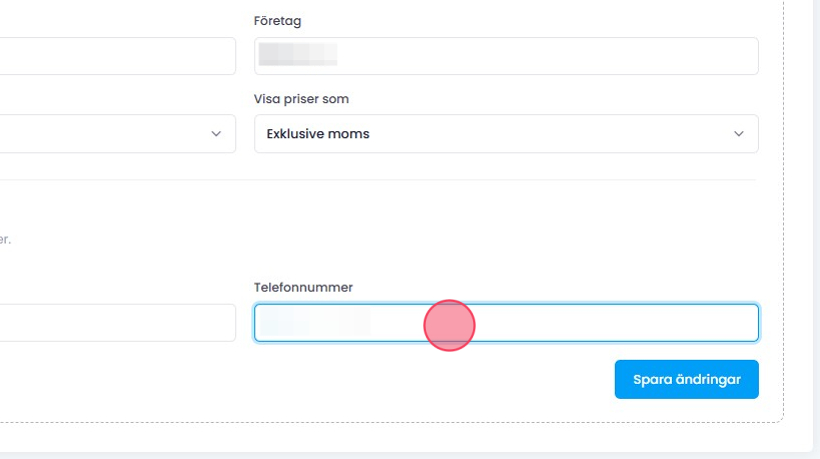Click the Företag label

(279, 21)
